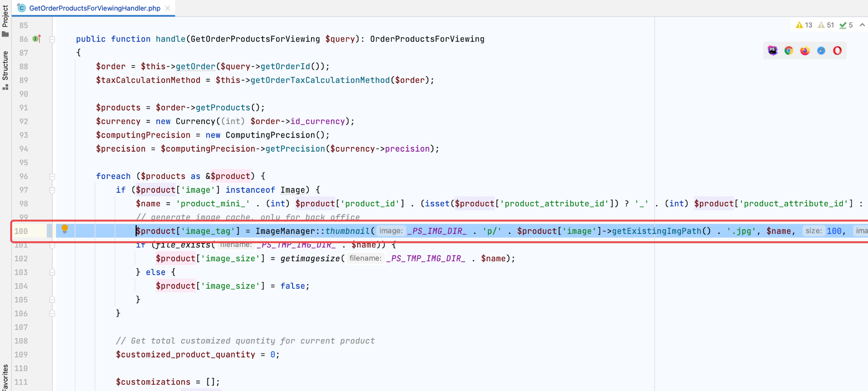Open the Project tool window
This screenshot has width=868, height=391.
(x=5, y=20)
